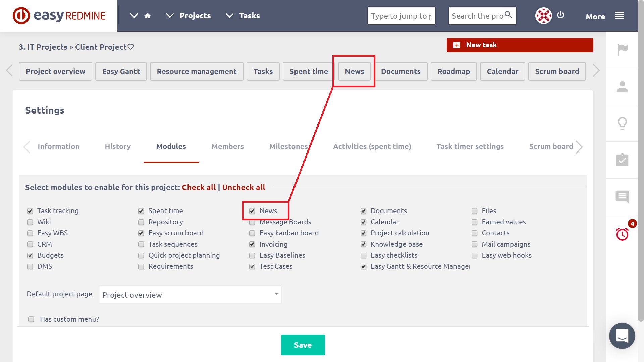Move settings tabs right with arrow

pyautogui.click(x=579, y=147)
